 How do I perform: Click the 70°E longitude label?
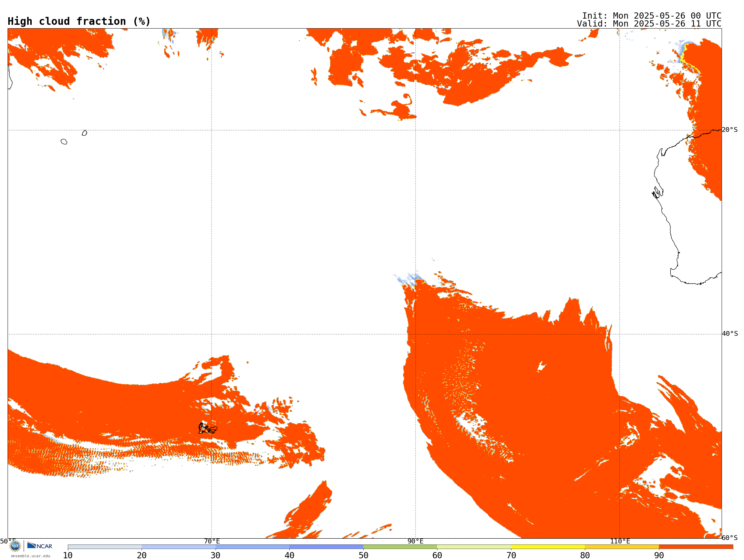[x=212, y=541]
